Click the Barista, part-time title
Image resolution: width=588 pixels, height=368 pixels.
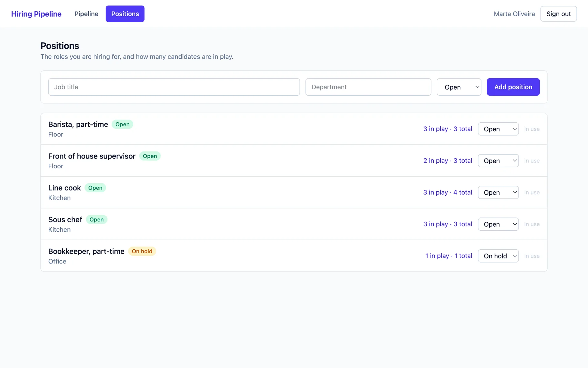(x=78, y=125)
